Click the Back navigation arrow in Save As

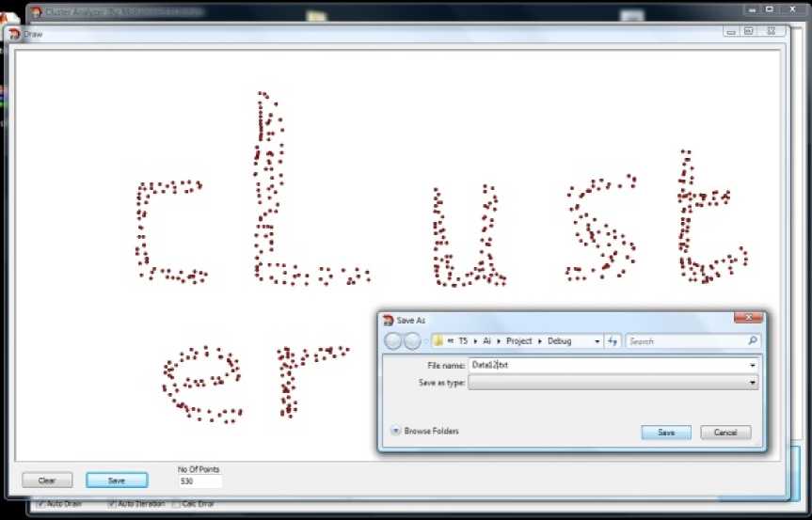point(393,341)
